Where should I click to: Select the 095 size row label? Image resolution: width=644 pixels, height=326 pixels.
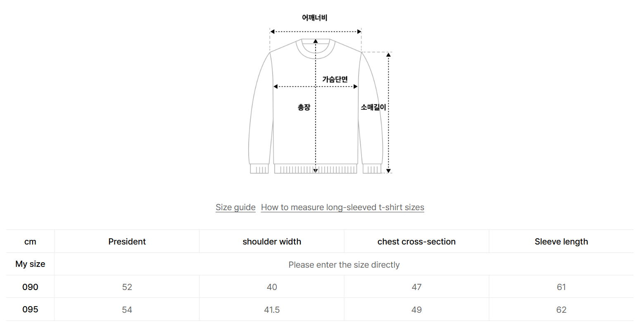coord(30,309)
